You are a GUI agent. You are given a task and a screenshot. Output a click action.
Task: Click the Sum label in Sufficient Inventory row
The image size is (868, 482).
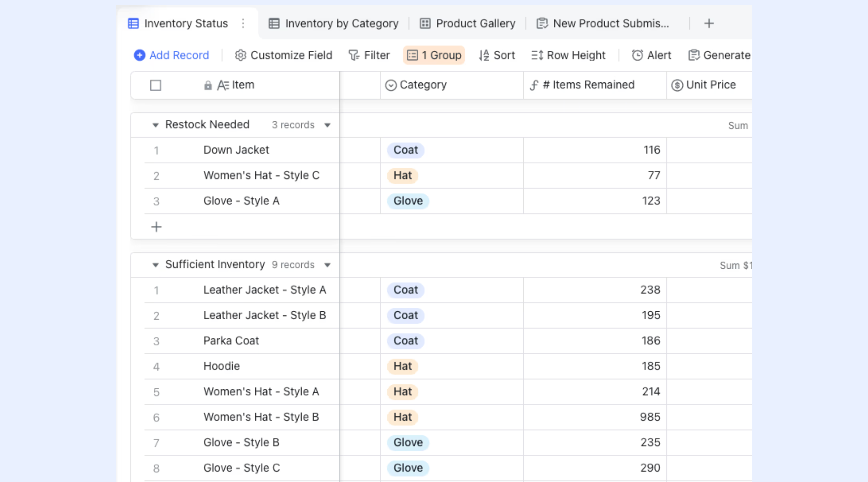pyautogui.click(x=729, y=266)
